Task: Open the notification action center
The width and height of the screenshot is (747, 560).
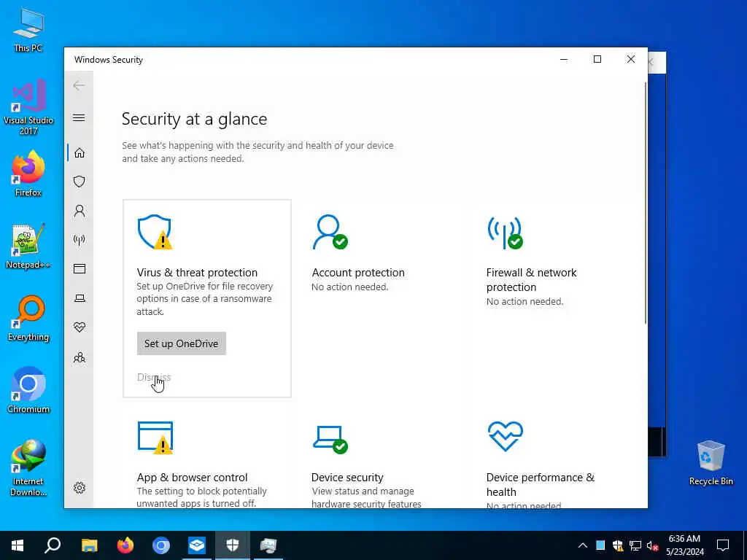Action: (723, 545)
